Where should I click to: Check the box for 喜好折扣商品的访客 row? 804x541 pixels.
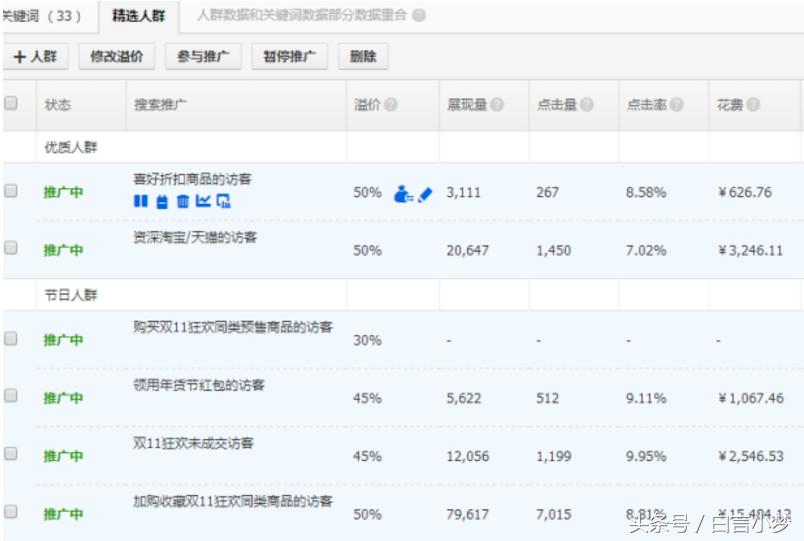click(x=11, y=191)
